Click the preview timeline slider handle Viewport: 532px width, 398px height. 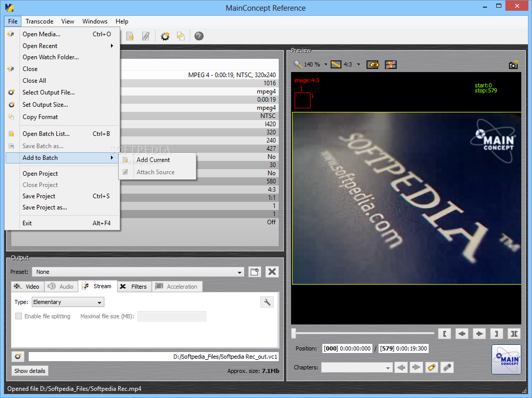[294, 334]
